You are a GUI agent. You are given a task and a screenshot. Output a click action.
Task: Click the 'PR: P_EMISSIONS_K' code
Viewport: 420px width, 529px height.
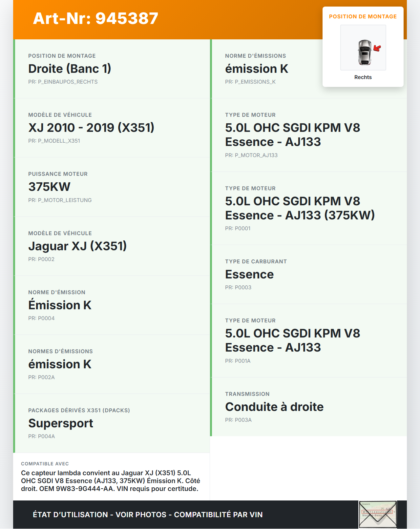(x=250, y=82)
